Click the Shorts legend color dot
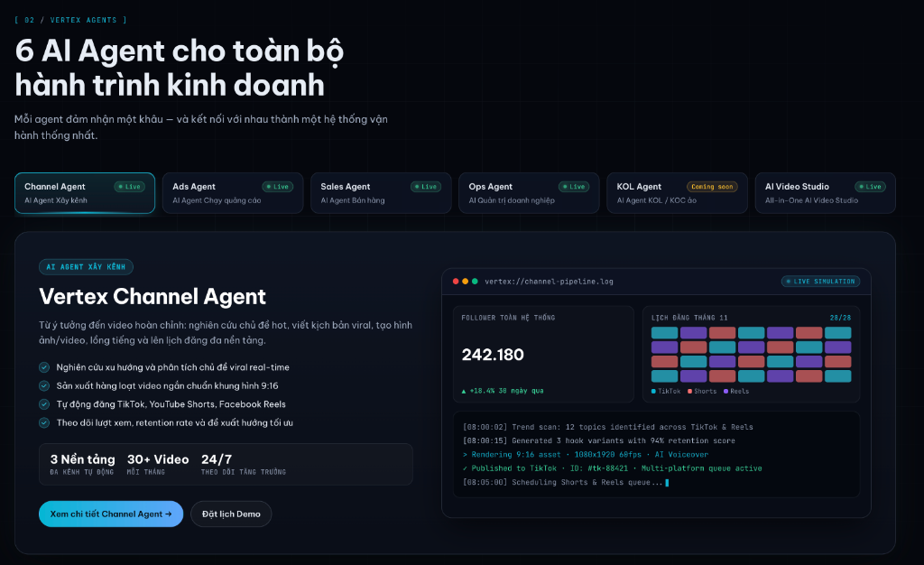 pos(689,391)
